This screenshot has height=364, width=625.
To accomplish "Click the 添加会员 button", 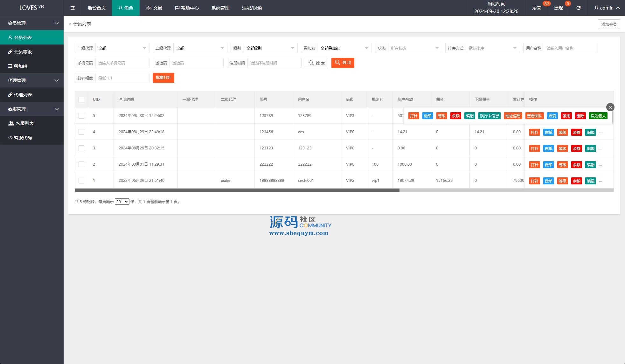I will 608,24.
